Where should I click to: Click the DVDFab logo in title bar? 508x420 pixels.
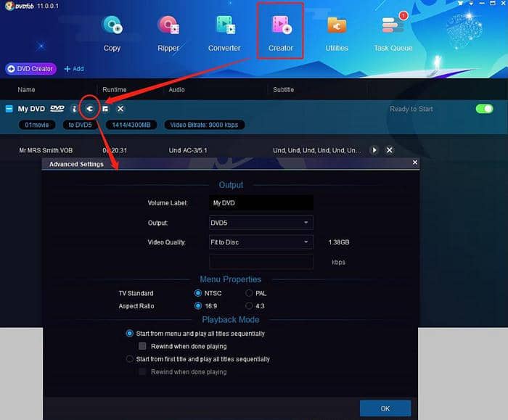coord(20,6)
